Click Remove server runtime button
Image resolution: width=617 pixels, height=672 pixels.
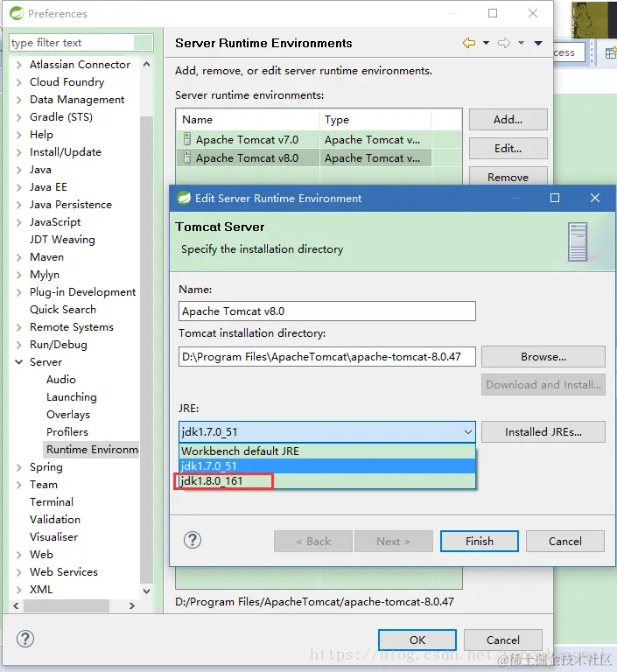tap(508, 176)
